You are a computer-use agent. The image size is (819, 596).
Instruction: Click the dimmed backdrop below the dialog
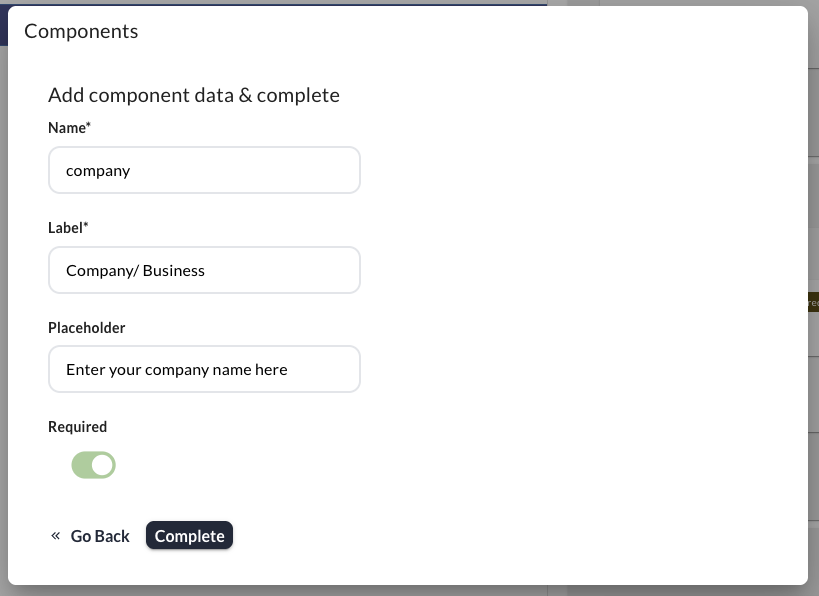(x=400, y=591)
